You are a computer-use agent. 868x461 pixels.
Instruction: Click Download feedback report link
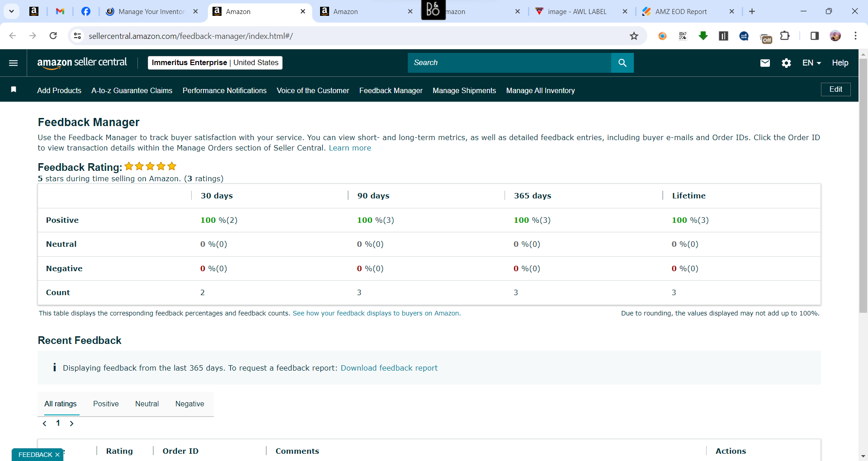pos(389,368)
